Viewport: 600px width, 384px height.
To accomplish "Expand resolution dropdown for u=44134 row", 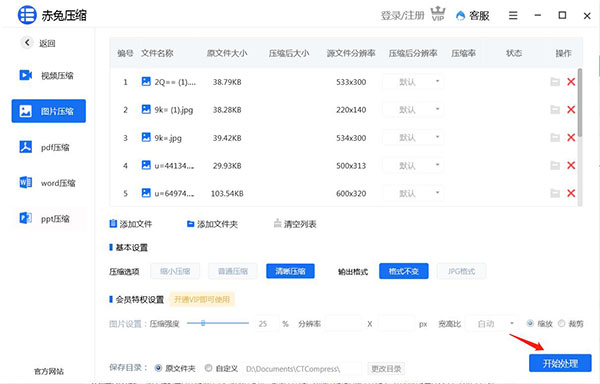I will pos(413,165).
